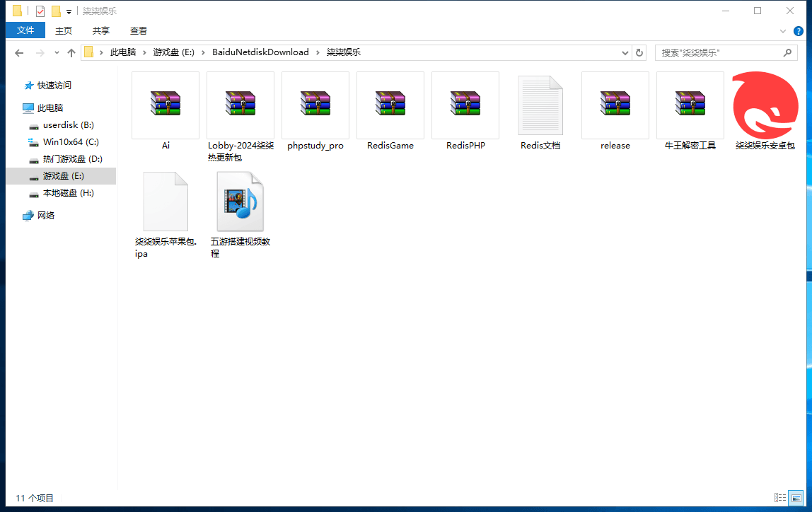Switch to large icons view mode
Viewport: 812px width, 512px height.
(x=796, y=498)
